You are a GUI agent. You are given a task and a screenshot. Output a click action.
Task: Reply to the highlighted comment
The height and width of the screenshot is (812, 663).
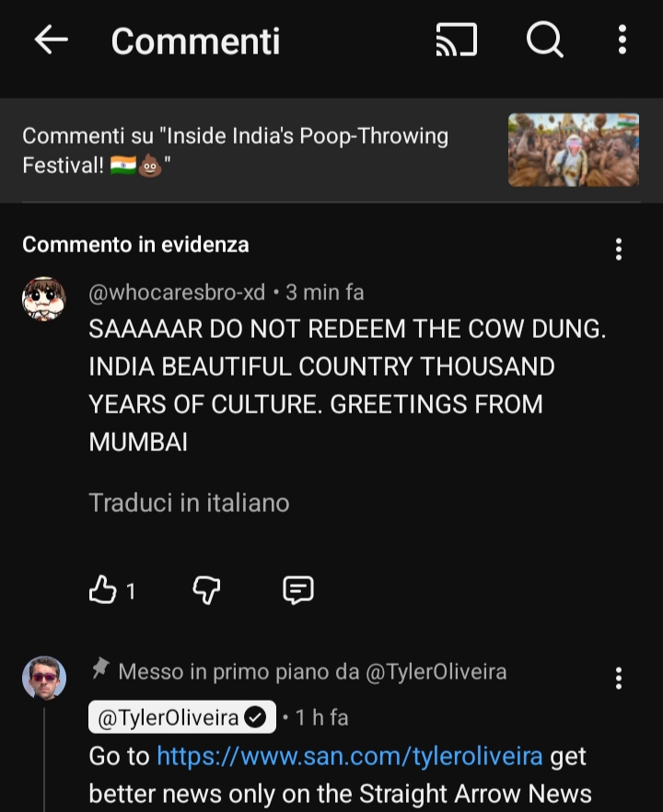298,590
